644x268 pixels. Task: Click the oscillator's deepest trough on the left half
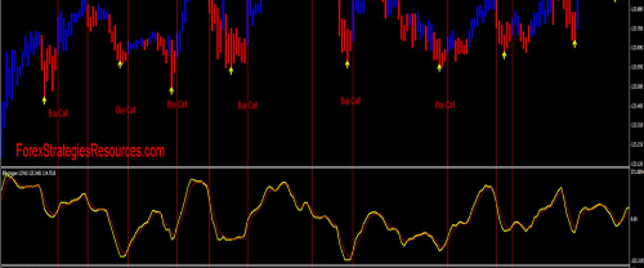(123, 256)
